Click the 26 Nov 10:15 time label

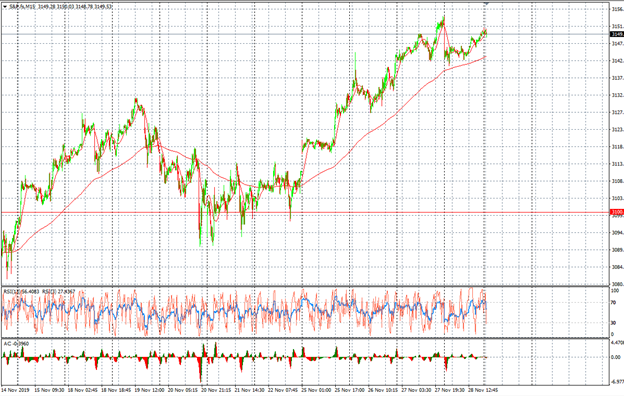coord(383,390)
